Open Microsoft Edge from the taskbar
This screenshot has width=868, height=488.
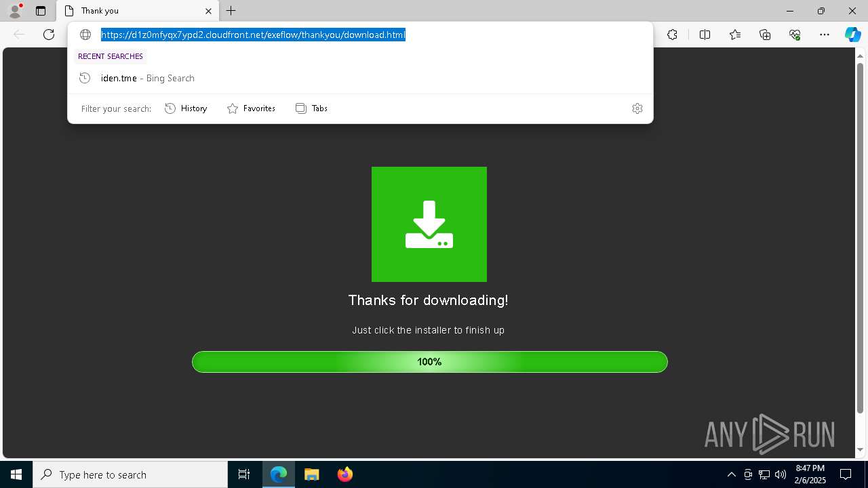(x=279, y=474)
